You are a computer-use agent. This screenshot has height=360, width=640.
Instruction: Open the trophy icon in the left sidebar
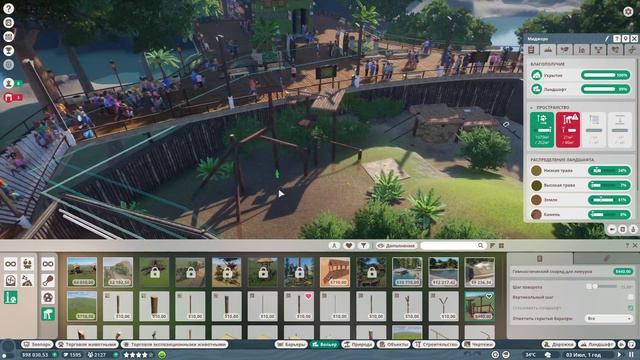[x=9, y=51]
